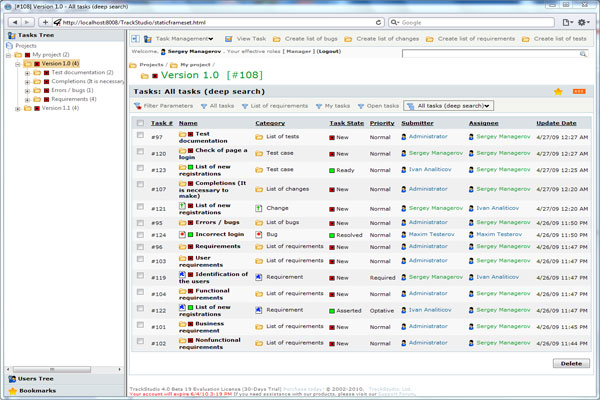Open the Task Management menu
The width and height of the screenshot is (600, 400).
coord(183,39)
